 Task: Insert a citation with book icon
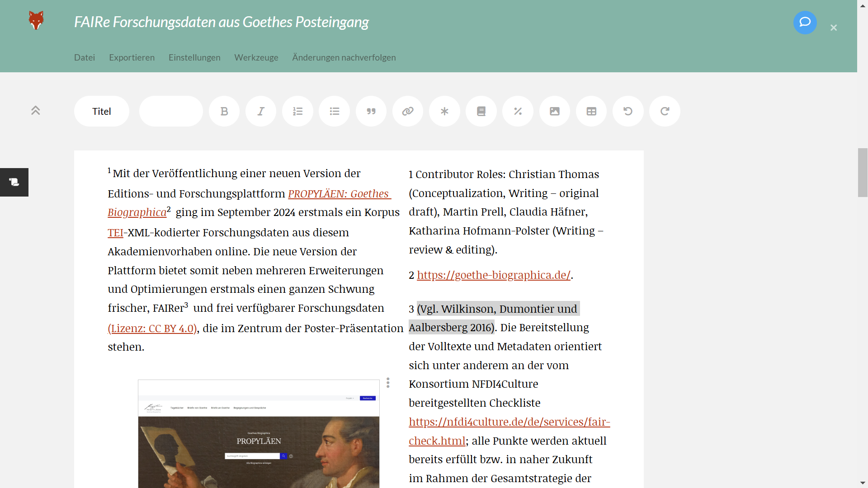coord(481,111)
